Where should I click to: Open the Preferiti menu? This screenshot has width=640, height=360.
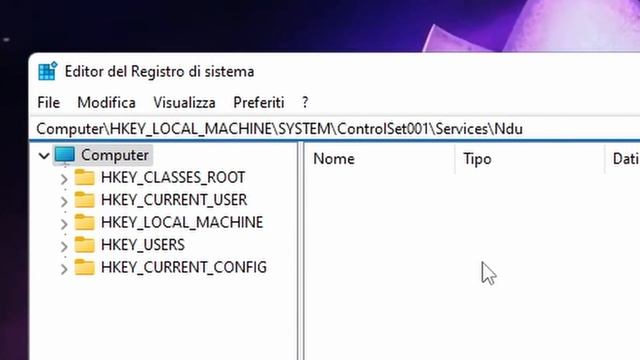click(x=259, y=102)
